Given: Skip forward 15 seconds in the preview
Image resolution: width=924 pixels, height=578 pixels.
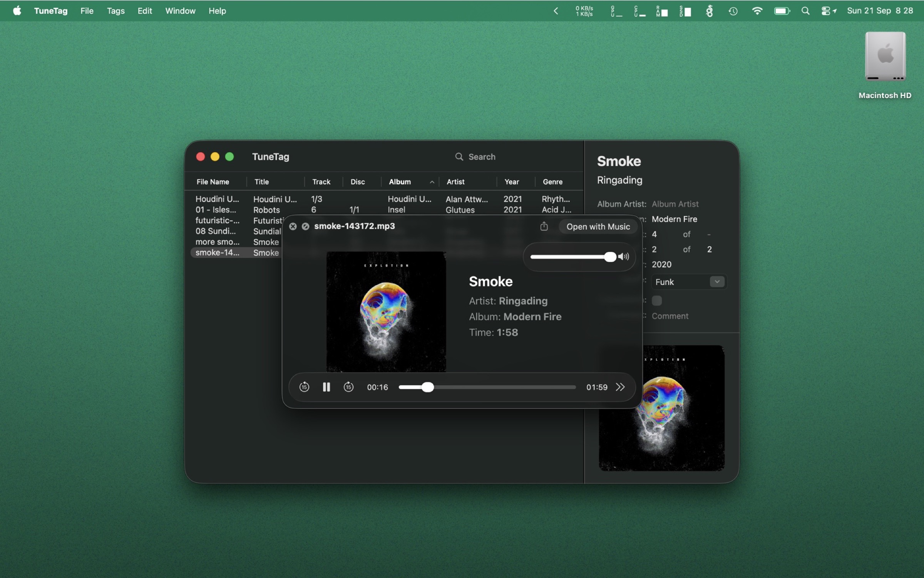Looking at the screenshot, I should click(348, 387).
